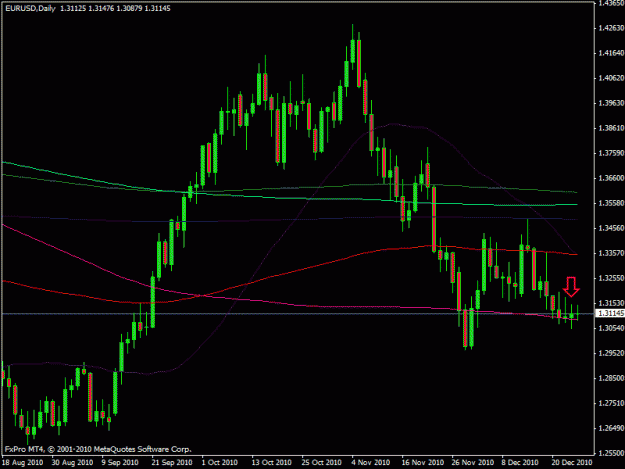Click the 25 Oct 2010 date label

(x=322, y=463)
